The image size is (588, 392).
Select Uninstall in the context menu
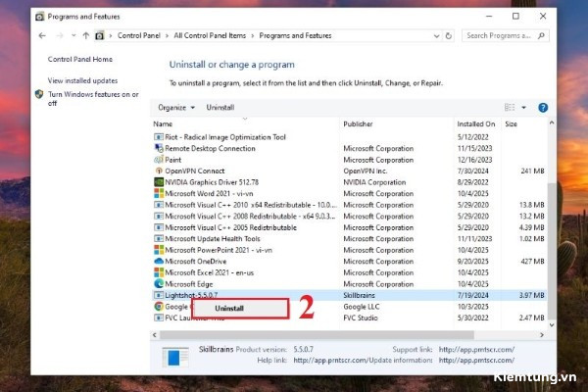[240, 309]
